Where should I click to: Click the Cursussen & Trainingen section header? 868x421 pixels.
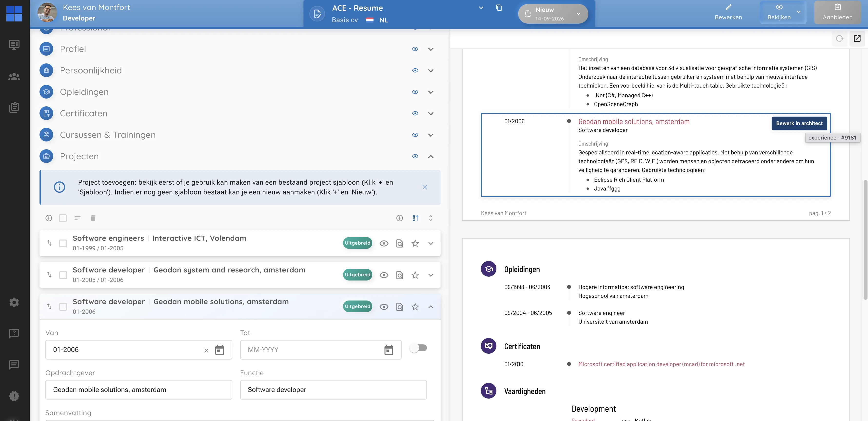point(108,135)
